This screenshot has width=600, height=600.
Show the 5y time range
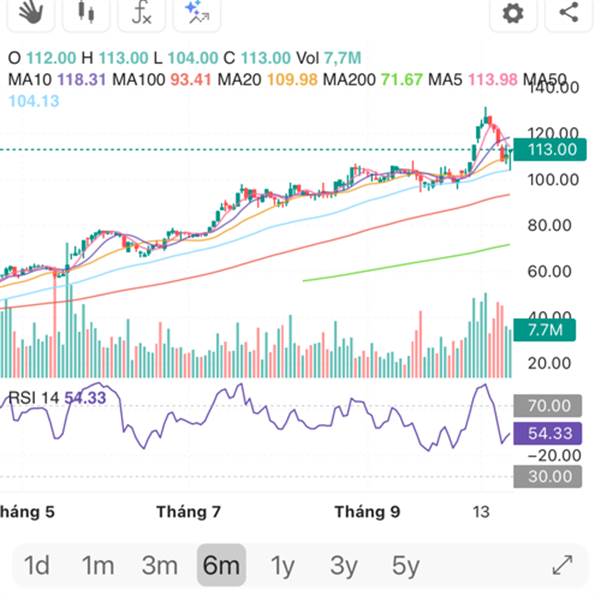405,566
